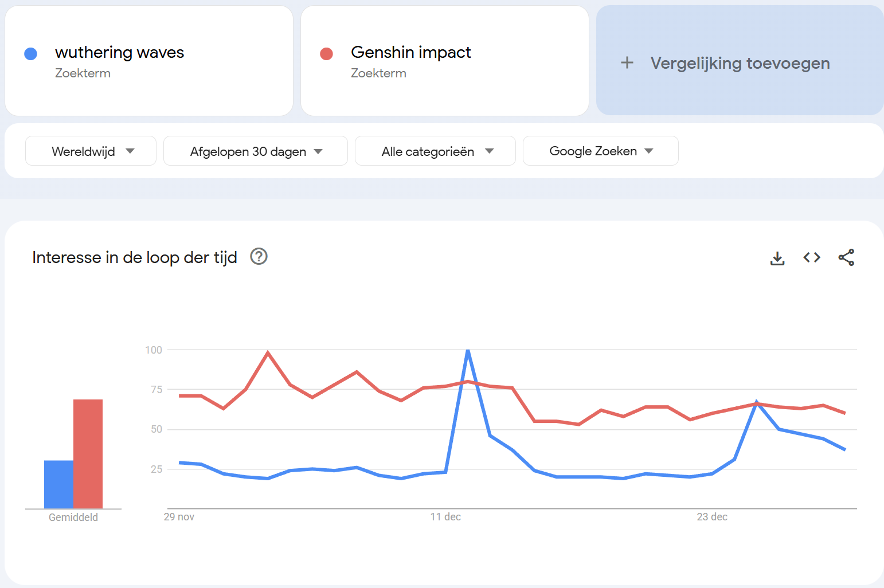Open the 'Google Zoeken' search type dropdown

coord(601,151)
